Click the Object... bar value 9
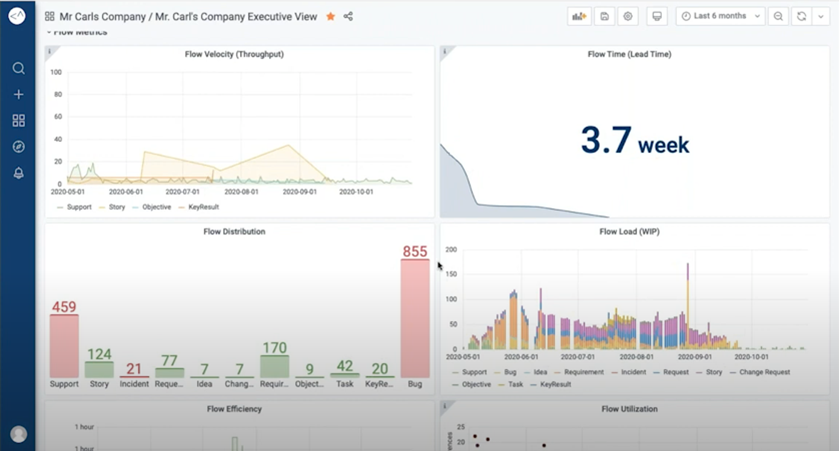839x451 pixels. click(x=309, y=369)
